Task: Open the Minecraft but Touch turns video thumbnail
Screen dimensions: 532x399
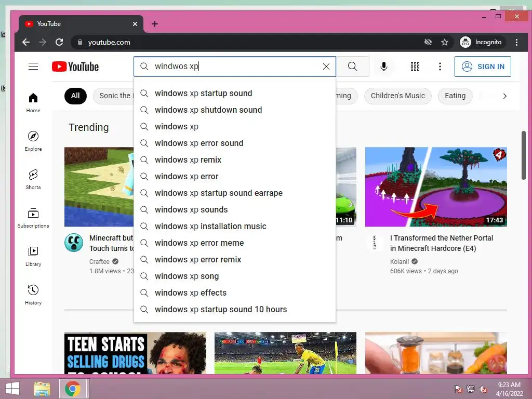Action: (x=99, y=187)
